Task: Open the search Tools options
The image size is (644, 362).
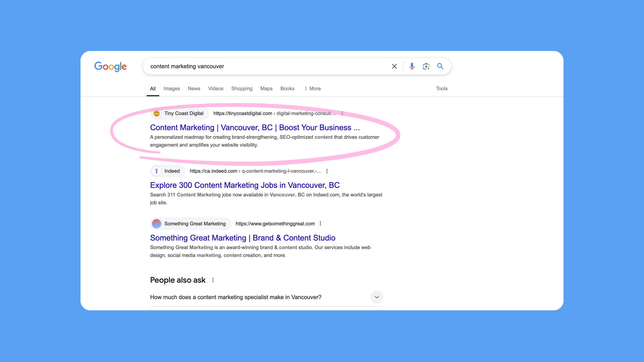Action: tap(442, 88)
